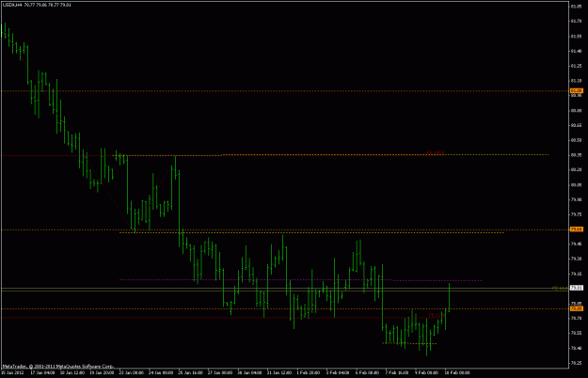This screenshot has width=588, height=378.
Task: Click the 1 Feb 20:00 time label
Action: coord(309,372)
